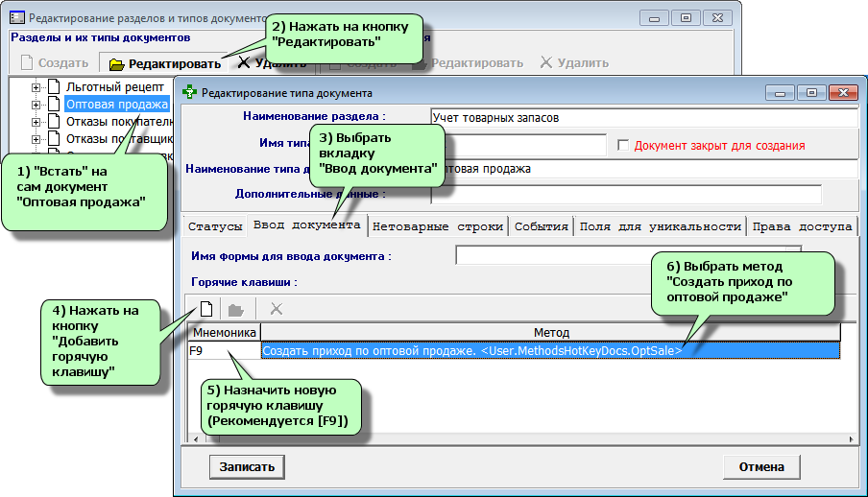Enable the Документ закрыт для создания checkbox
The width and height of the screenshot is (868, 497).
[x=623, y=146]
